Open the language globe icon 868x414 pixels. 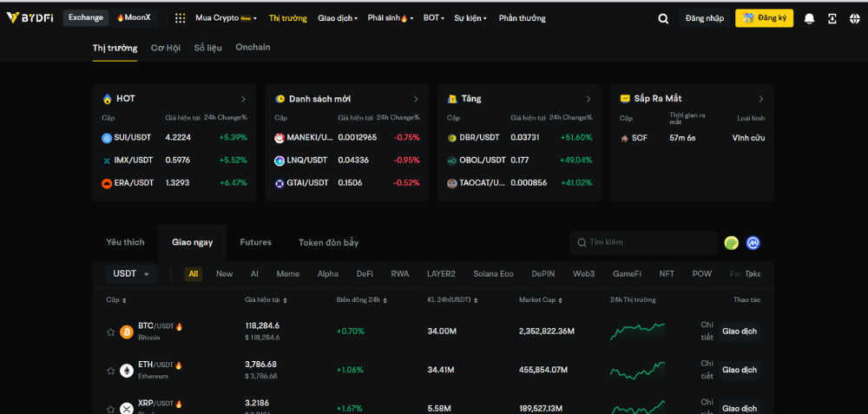(x=855, y=18)
